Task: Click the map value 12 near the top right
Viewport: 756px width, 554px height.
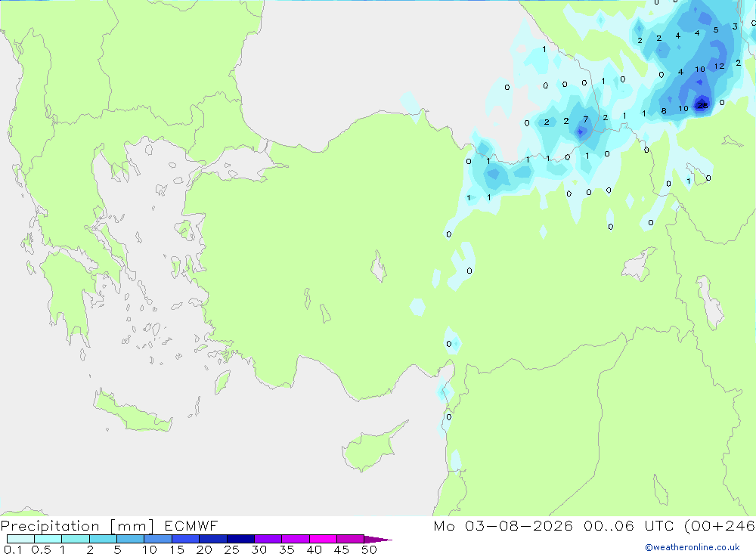Action: 720,66
